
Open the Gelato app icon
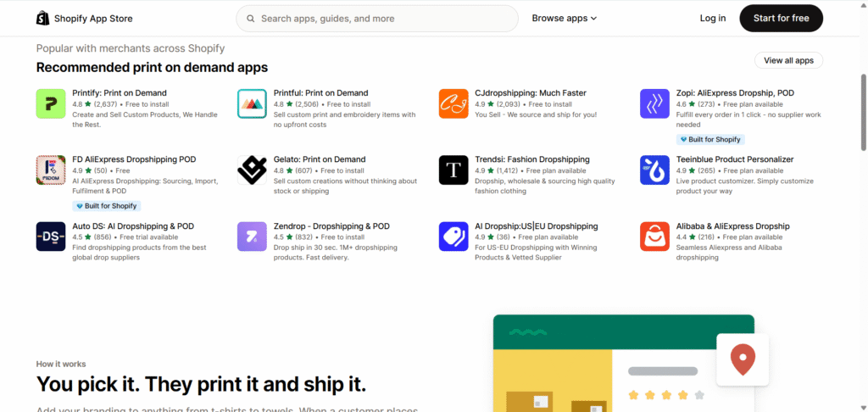(x=252, y=170)
